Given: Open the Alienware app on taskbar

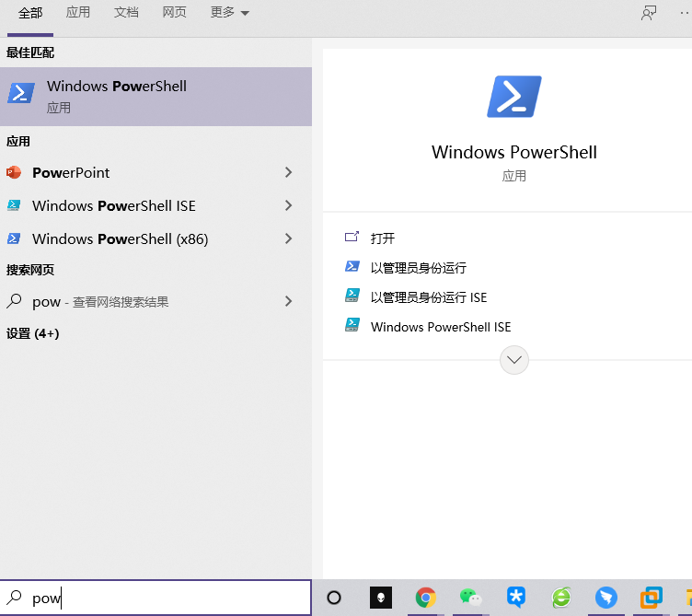Looking at the screenshot, I should (x=381, y=598).
